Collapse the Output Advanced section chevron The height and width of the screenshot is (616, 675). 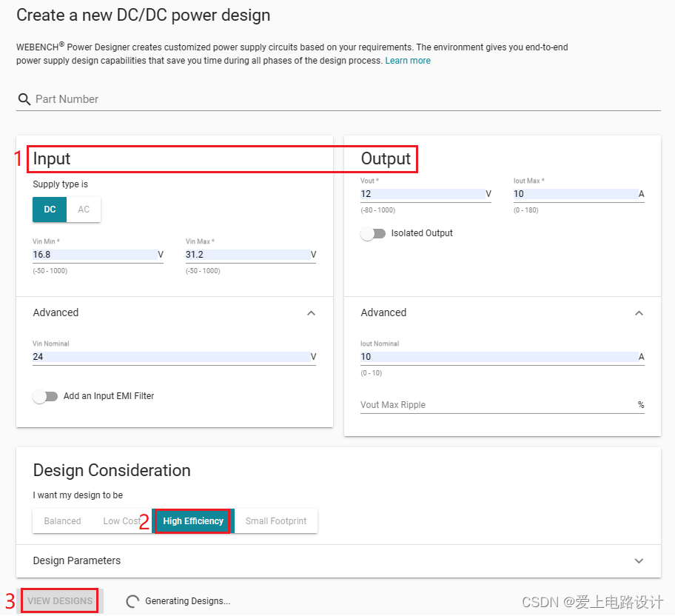pyautogui.click(x=639, y=313)
